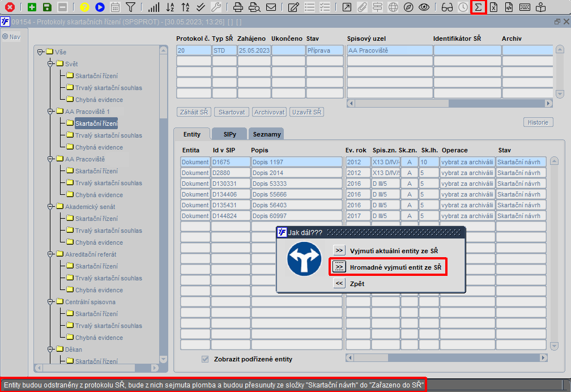Click the envelope mail icon
571x392 pixels.
coord(271,7)
